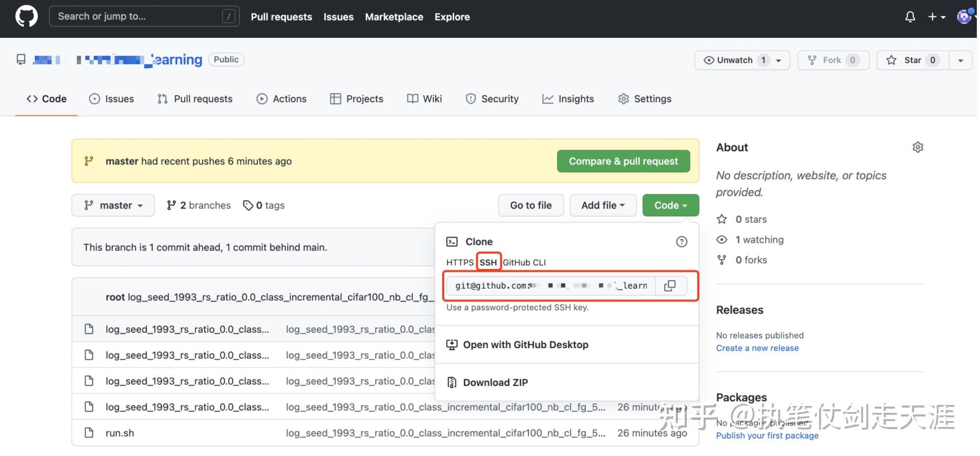Expand the master branch dropdown

tap(113, 205)
